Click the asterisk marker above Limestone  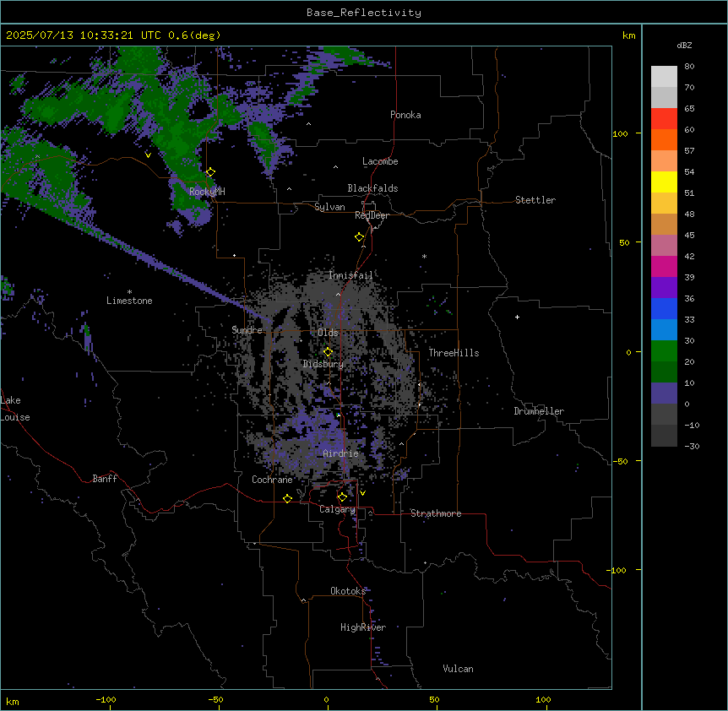[129, 292]
